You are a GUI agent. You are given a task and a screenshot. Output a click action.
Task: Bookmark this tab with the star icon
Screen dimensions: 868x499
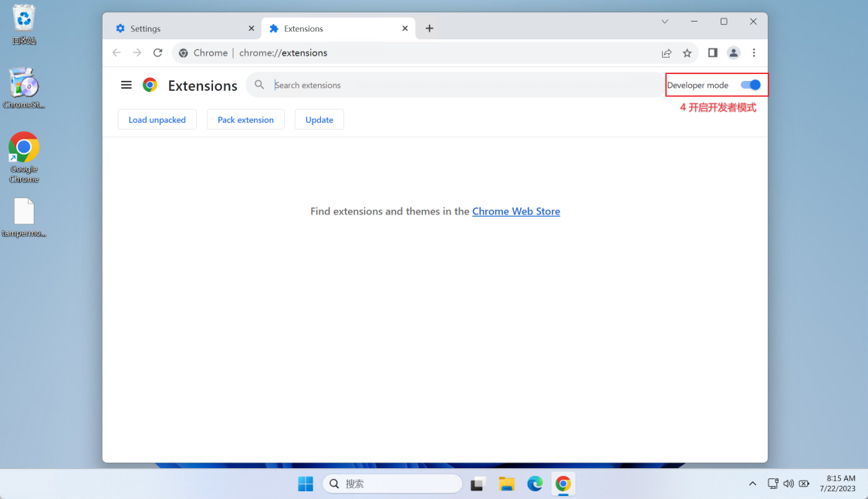click(687, 53)
